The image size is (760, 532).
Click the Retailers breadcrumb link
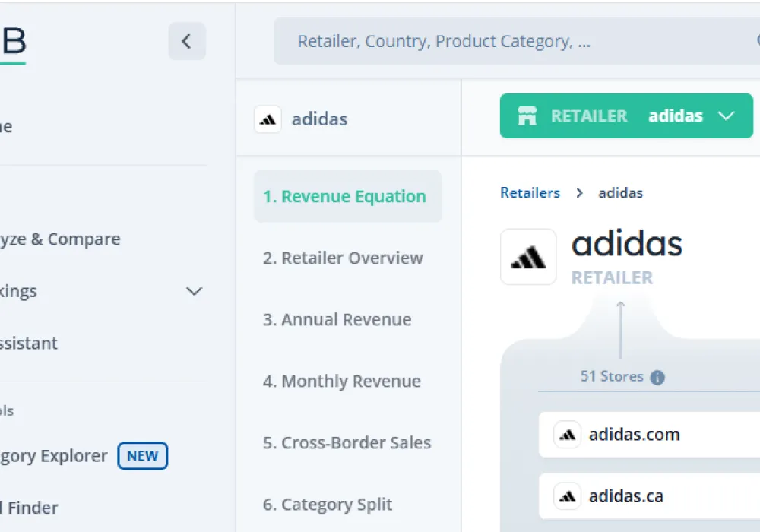(530, 193)
